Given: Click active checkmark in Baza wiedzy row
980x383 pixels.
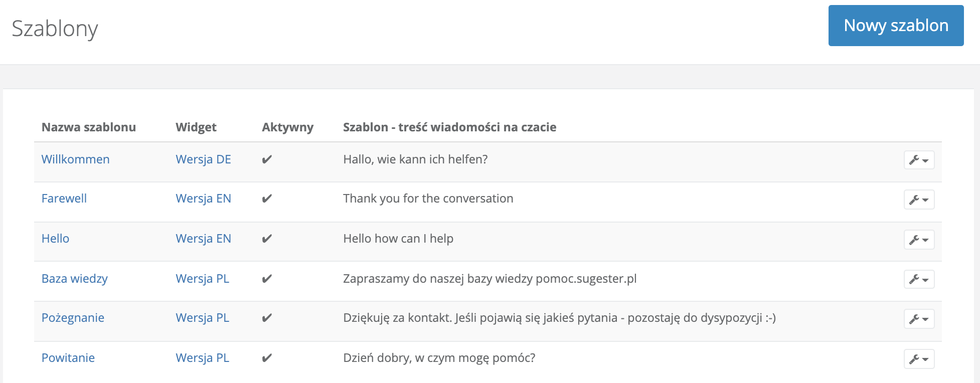Looking at the screenshot, I should click(267, 279).
